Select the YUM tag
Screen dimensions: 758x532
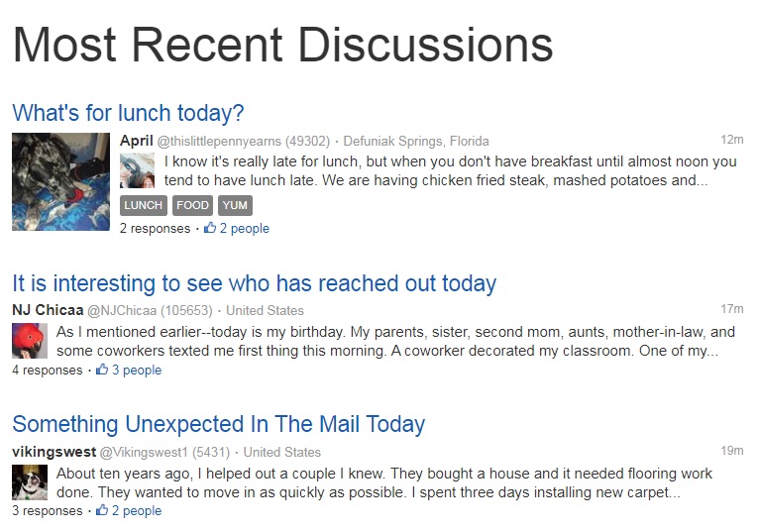pos(235,205)
